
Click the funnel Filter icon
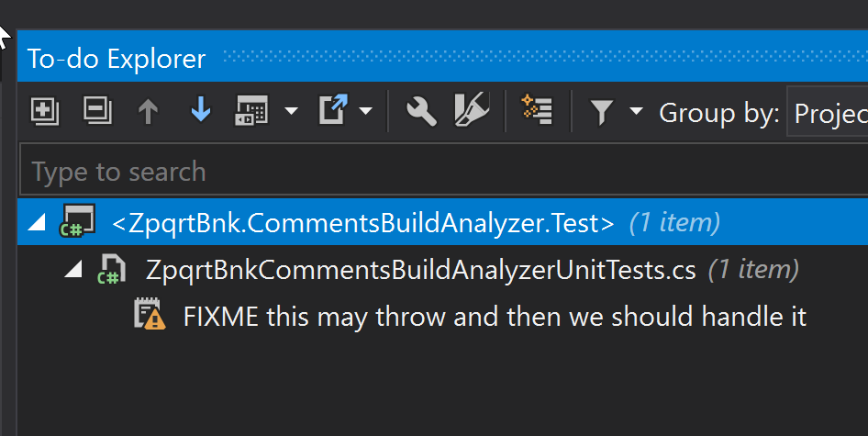coord(601,112)
